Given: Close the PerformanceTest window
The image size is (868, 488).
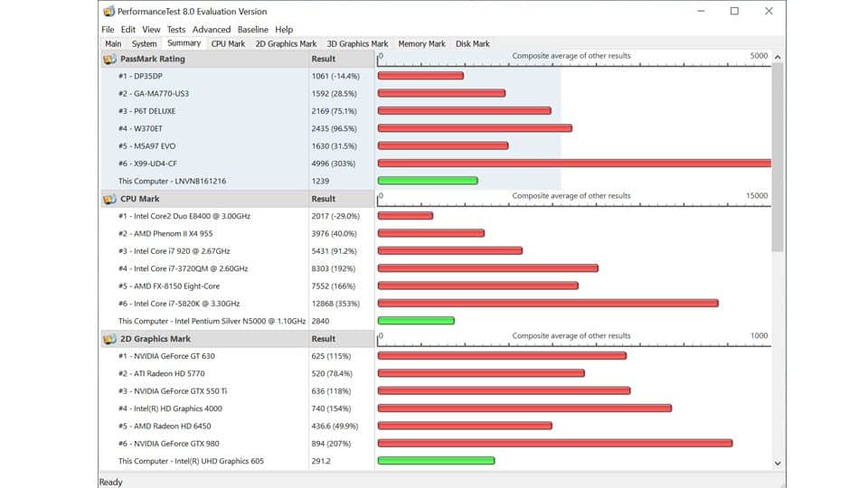Looking at the screenshot, I should point(769,11).
